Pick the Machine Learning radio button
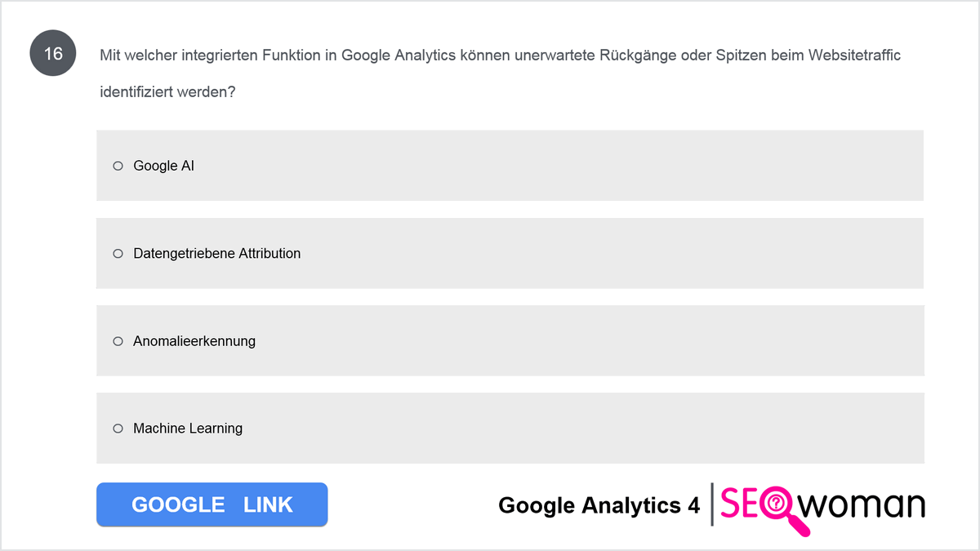Viewport: 980px width, 551px height. [118, 428]
